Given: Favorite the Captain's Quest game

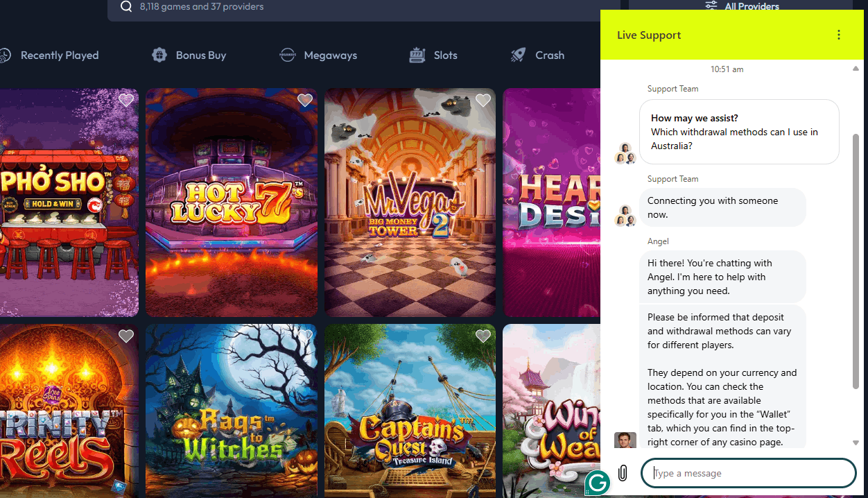Looking at the screenshot, I should pyautogui.click(x=483, y=336).
